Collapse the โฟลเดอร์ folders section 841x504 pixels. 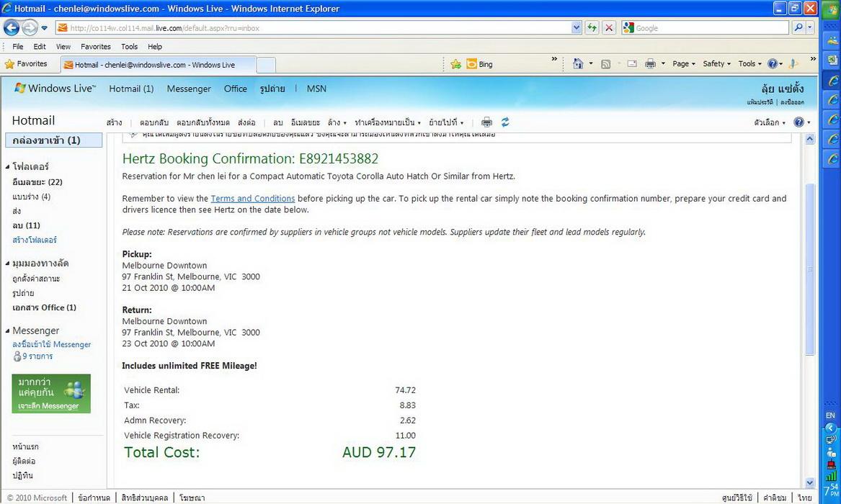point(7,166)
